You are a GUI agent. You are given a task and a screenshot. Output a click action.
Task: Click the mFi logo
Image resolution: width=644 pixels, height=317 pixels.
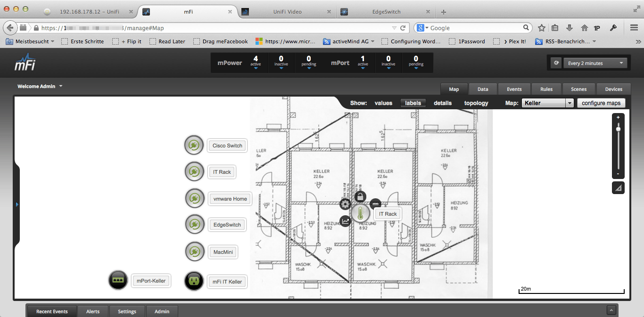click(25, 63)
